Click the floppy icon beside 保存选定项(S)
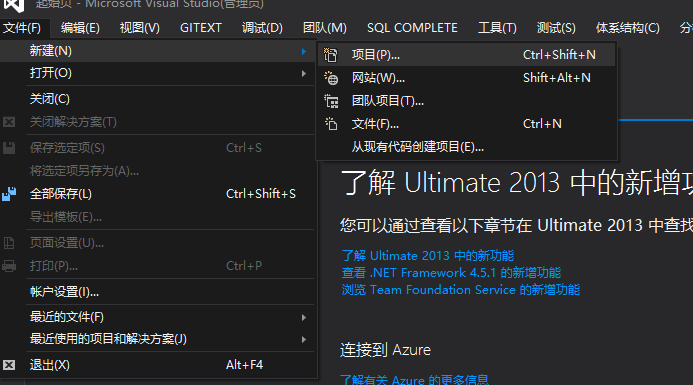The width and height of the screenshot is (693, 385). (x=9, y=148)
